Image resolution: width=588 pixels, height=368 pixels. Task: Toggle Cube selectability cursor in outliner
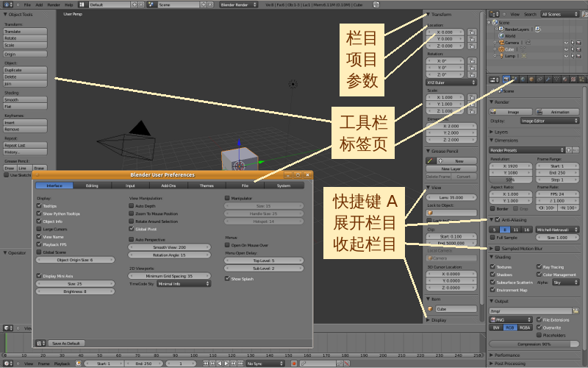[x=573, y=49]
